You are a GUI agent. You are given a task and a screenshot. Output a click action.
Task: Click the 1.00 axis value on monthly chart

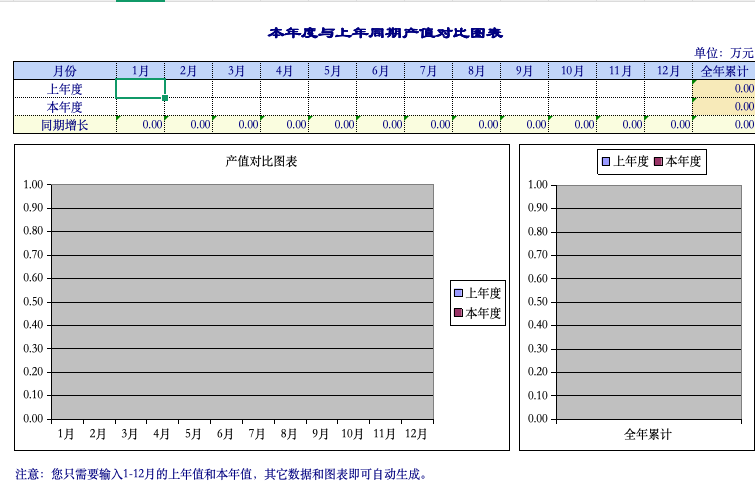(x=33, y=184)
